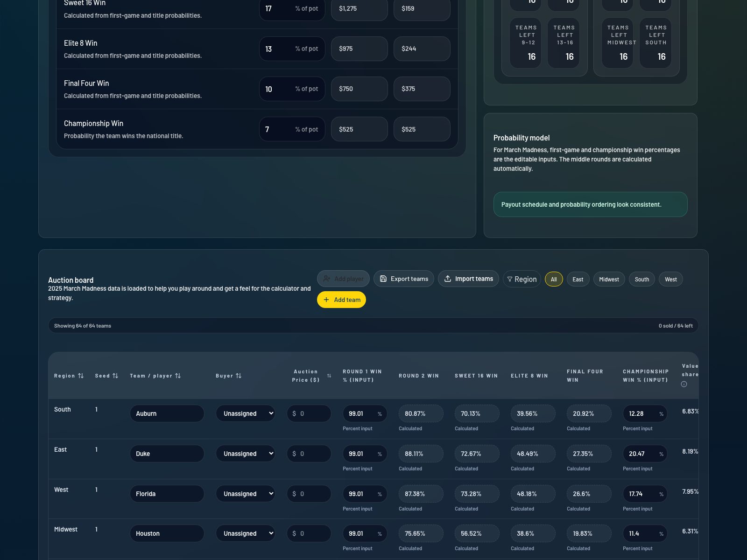Select the All region filter tab
747x560 pixels.
(554, 279)
